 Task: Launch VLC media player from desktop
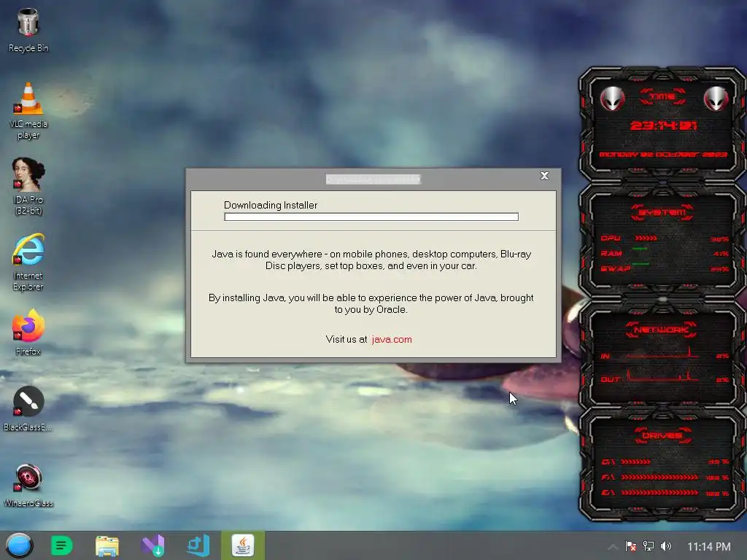pos(28,111)
